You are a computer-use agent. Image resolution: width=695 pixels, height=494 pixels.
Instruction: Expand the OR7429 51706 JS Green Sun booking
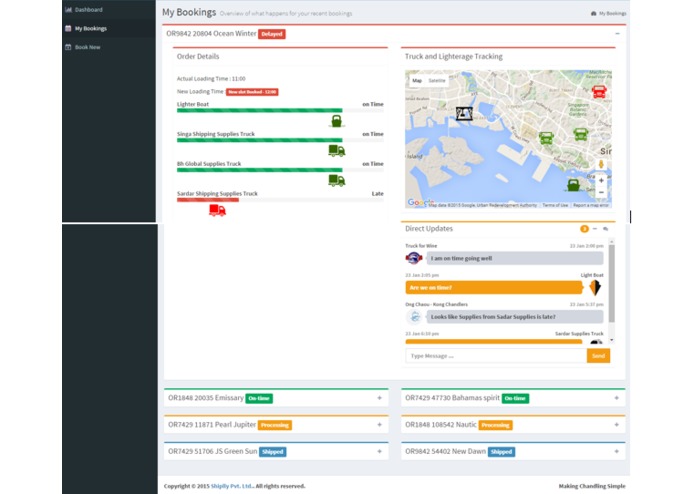[379, 451]
